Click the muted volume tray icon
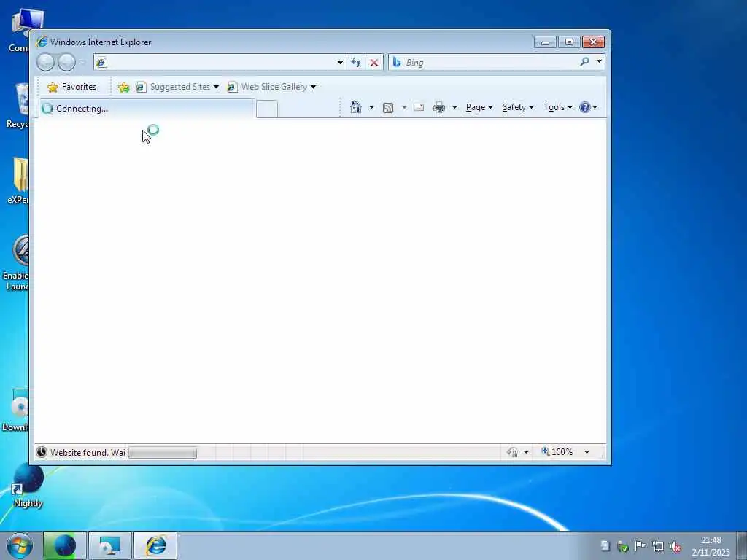The height and width of the screenshot is (560, 747). 675,547
